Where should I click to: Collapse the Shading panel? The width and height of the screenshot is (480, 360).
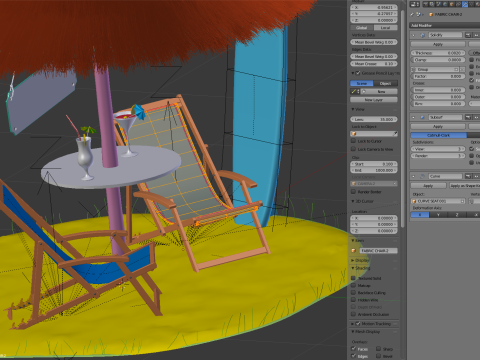[353, 268]
